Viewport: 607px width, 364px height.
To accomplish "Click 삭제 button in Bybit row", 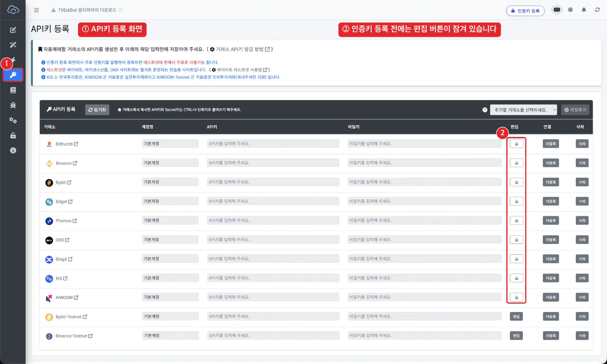I will [x=582, y=182].
